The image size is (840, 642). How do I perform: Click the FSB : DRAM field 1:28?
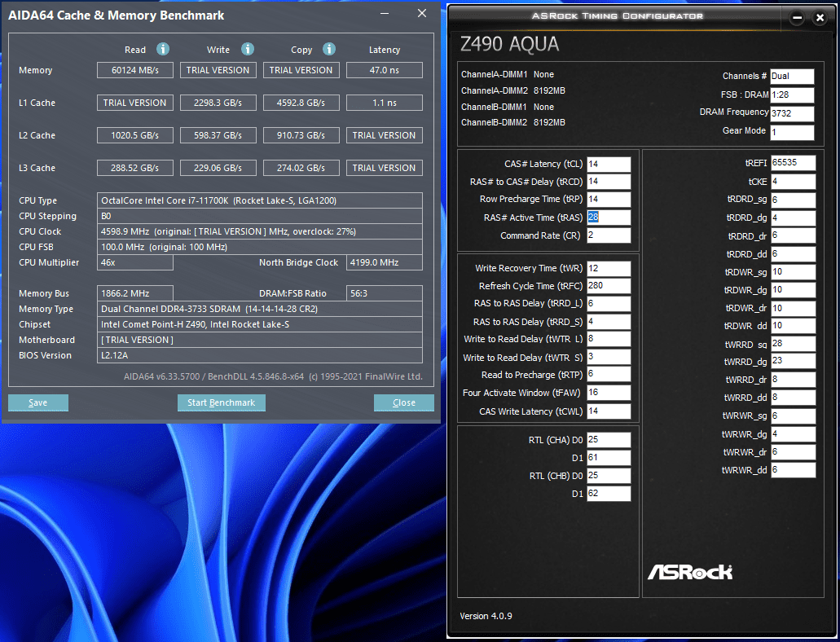pos(792,95)
